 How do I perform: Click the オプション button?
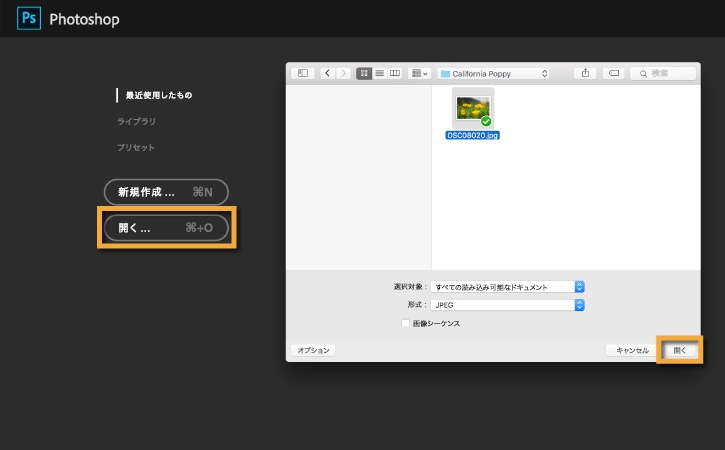[x=313, y=350]
